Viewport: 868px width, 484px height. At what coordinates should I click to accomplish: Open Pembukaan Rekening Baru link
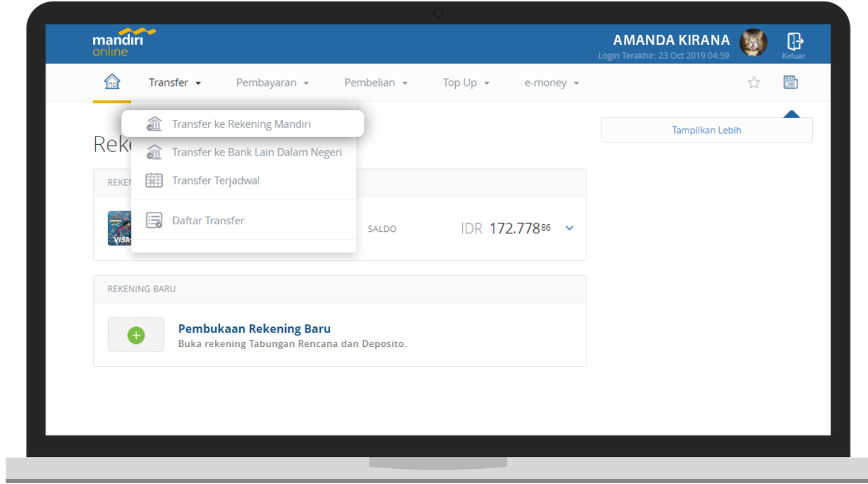[x=254, y=328]
